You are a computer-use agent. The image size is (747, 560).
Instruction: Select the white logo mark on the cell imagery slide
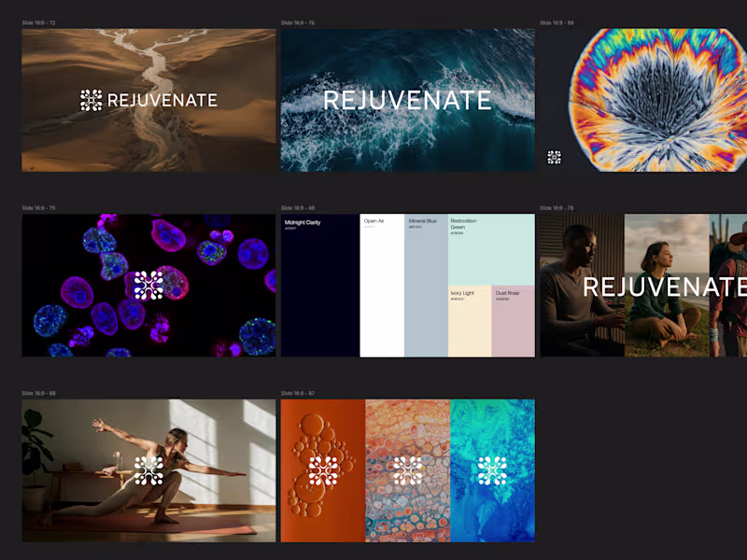pos(149,285)
